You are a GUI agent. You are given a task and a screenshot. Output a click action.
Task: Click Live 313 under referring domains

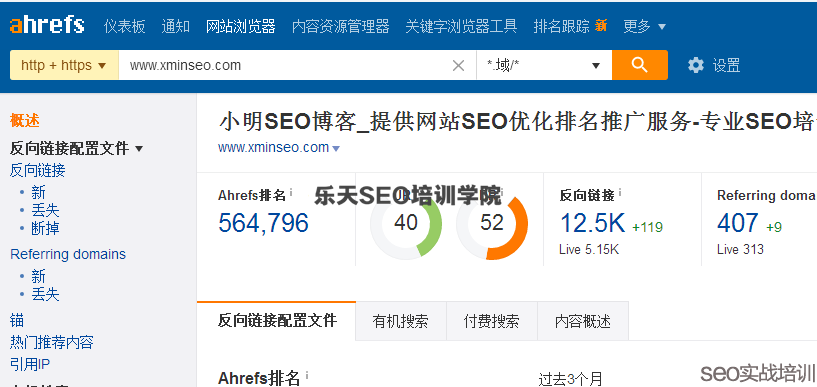tap(740, 249)
